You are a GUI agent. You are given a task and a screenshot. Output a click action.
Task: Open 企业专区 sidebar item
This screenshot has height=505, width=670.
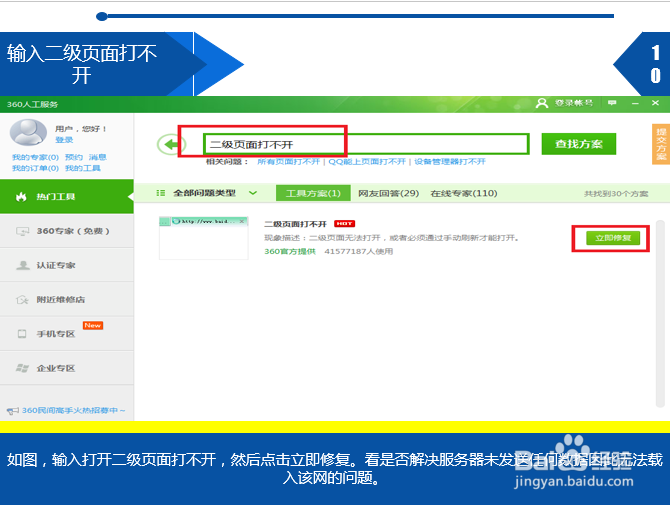[67, 368]
